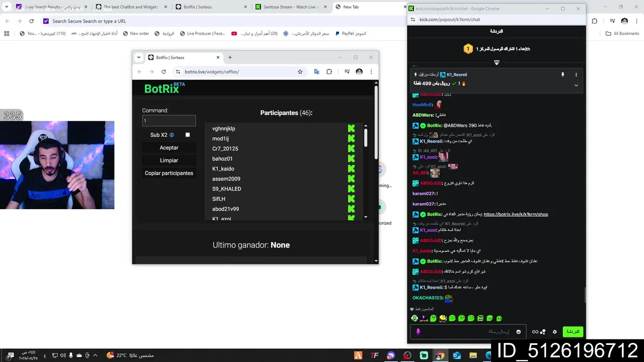This screenshot has width=644, height=362.
Task: Expand the pinned message chevron in chat
Action: (576, 85)
